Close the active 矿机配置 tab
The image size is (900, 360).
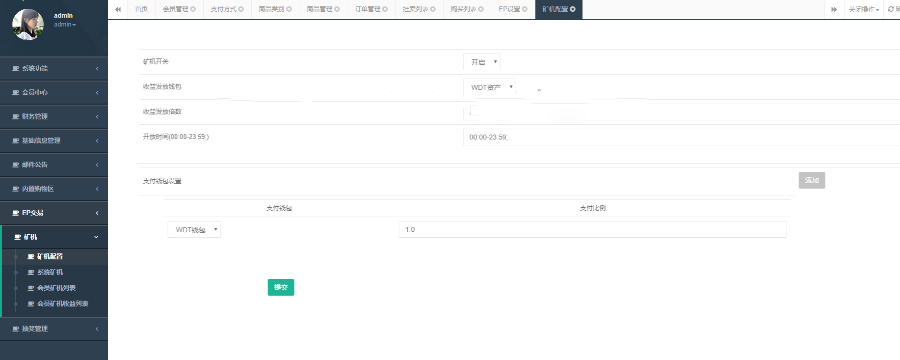coord(572,9)
